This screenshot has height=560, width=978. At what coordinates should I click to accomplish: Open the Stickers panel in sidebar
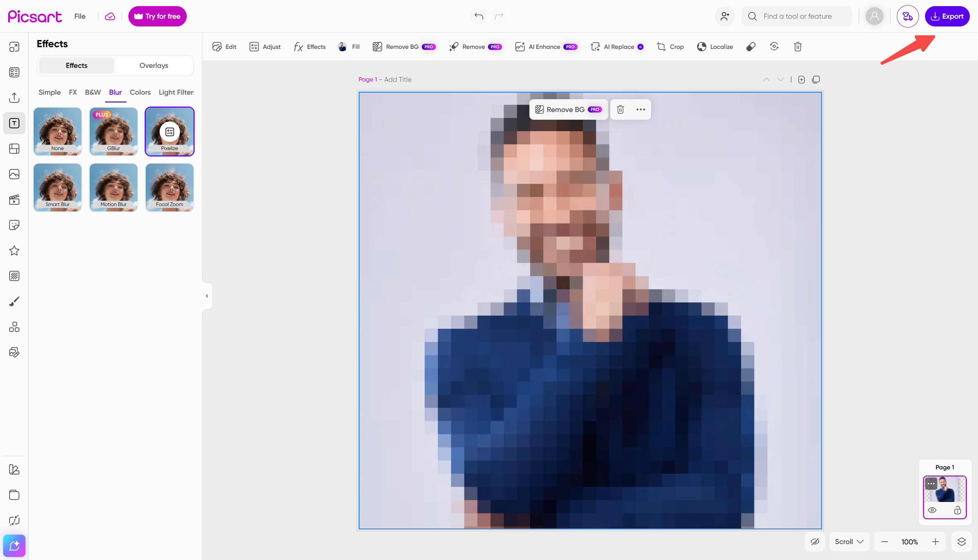point(14,225)
